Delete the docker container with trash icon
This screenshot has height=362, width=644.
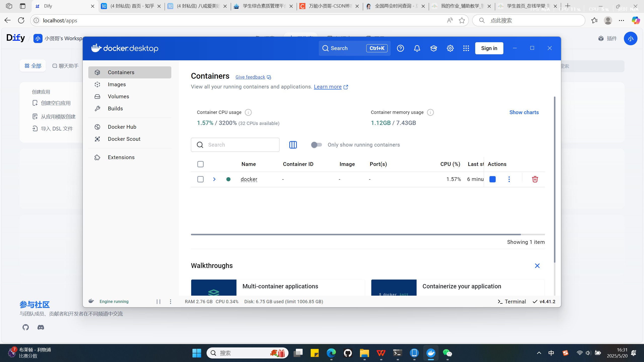tap(535, 179)
